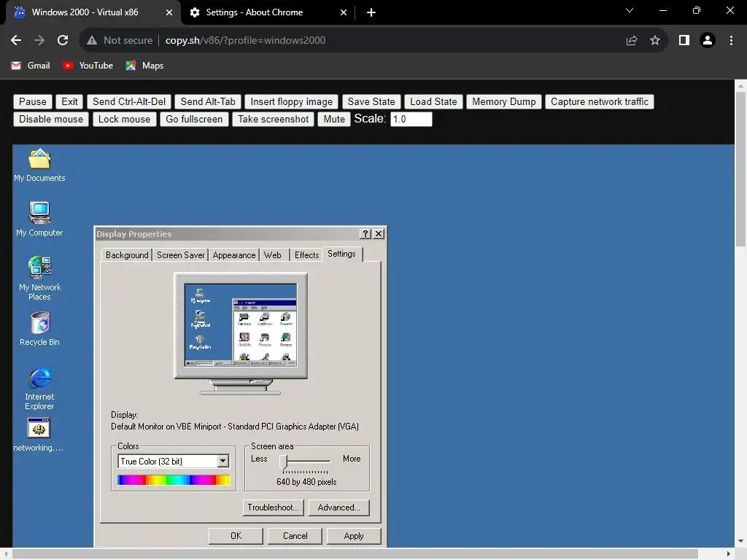
Task: Toggle the Disable mouse button
Action: [x=51, y=120]
